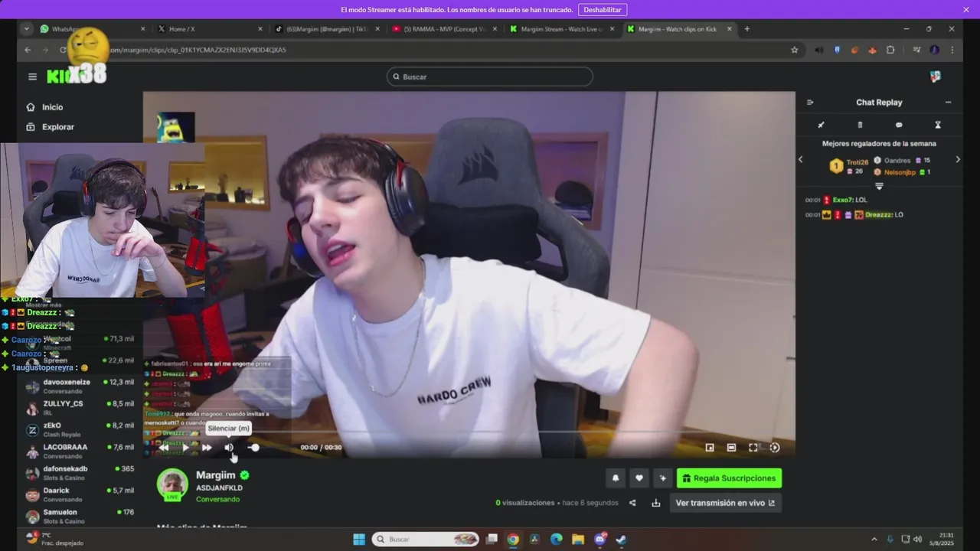Show previous top gifters with left arrow
Viewport: 980px width, 551px height.
click(801, 160)
